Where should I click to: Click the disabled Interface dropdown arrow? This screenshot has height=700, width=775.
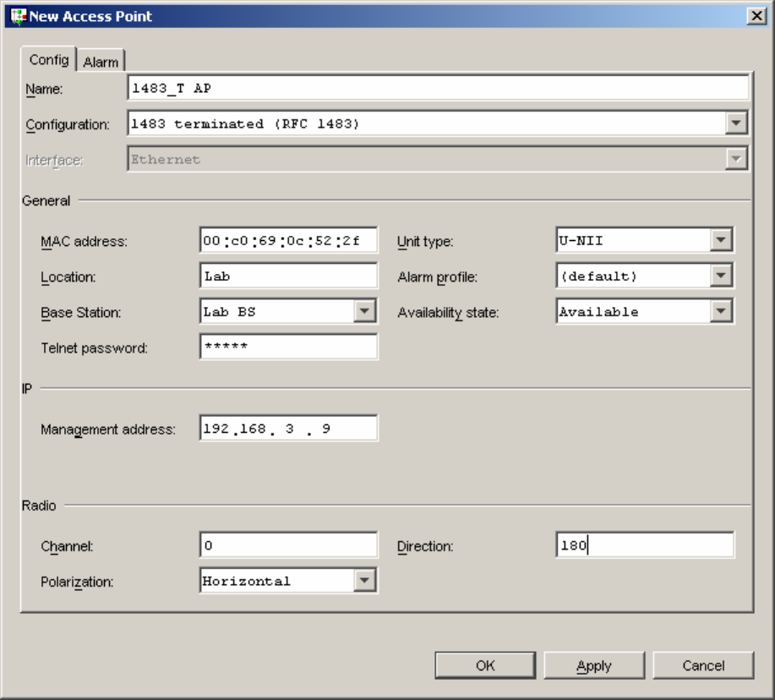pyautogui.click(x=736, y=159)
